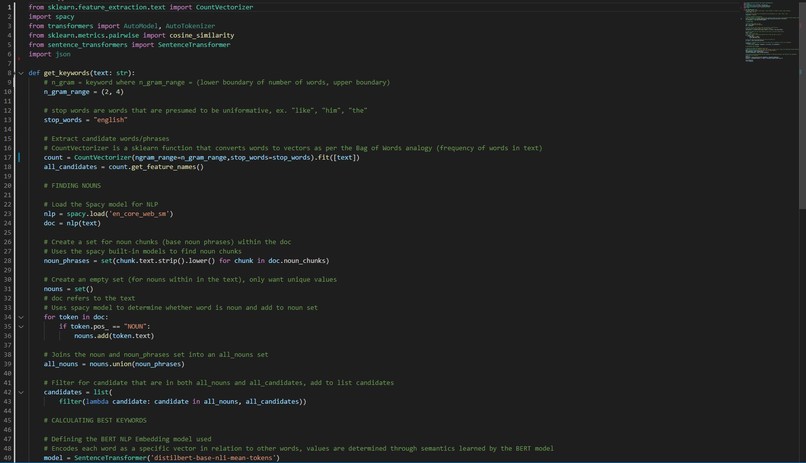This screenshot has width=806, height=463.
Task: Click '# Load the Spacy model for NLP' comment
Action: (101, 204)
